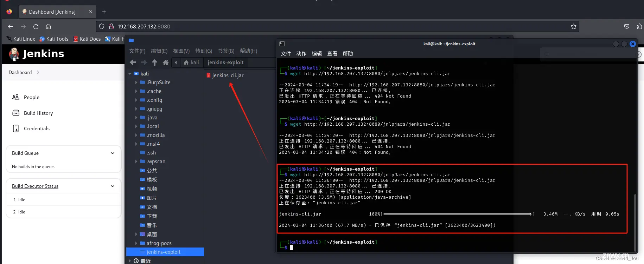
Task: Open the terminal 文件 menu
Action: [286, 54]
